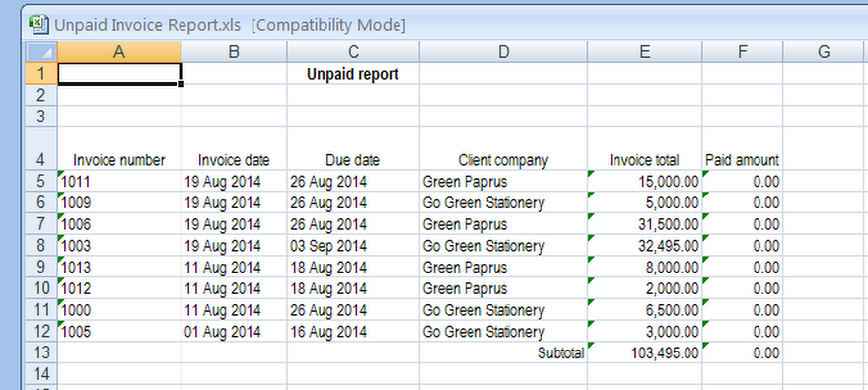
Task: Click the 'Due date' header cell
Action: [353, 148]
